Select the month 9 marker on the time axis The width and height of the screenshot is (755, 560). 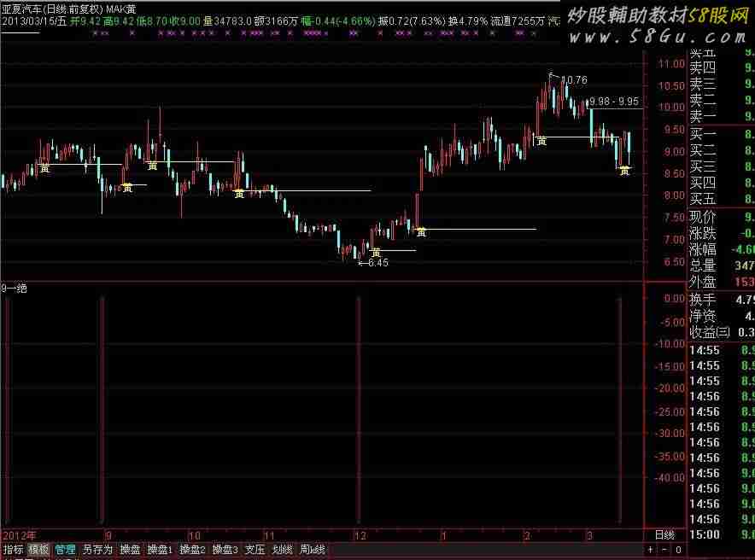[x=108, y=535]
